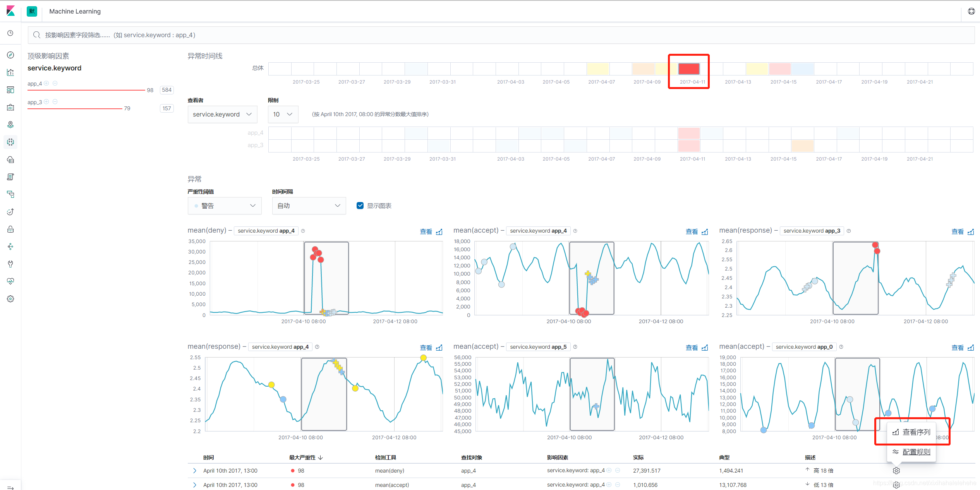Open the service.keyword view-by dropdown
This screenshot has height=490, width=980.
tap(222, 114)
